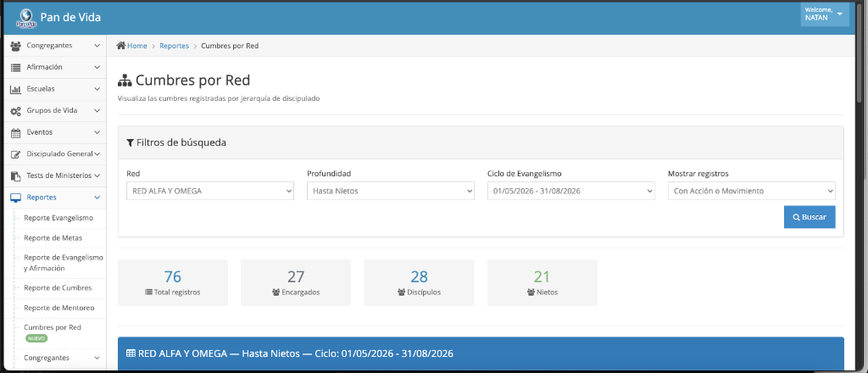
Task: Click the Eventos calendar icon
Action: (15, 133)
